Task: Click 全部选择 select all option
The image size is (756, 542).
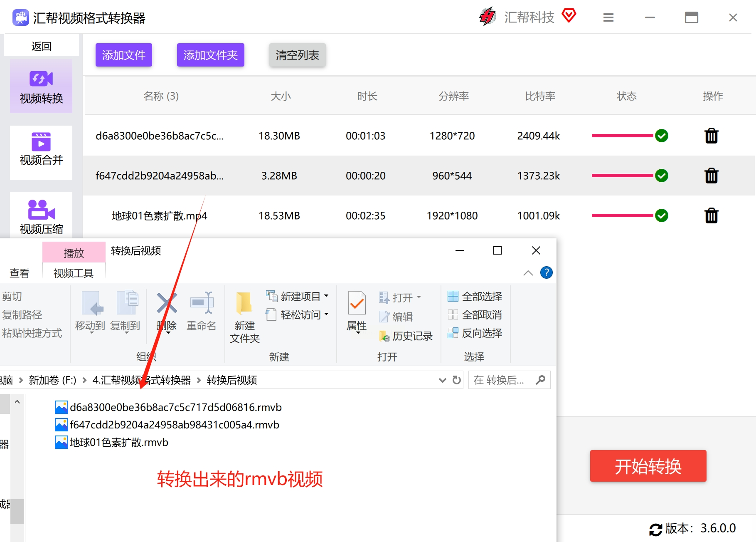Action: pyautogui.click(x=475, y=297)
